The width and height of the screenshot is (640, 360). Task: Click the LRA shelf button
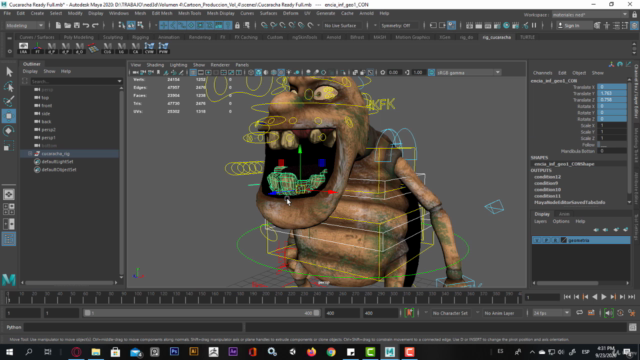(x=24, y=48)
